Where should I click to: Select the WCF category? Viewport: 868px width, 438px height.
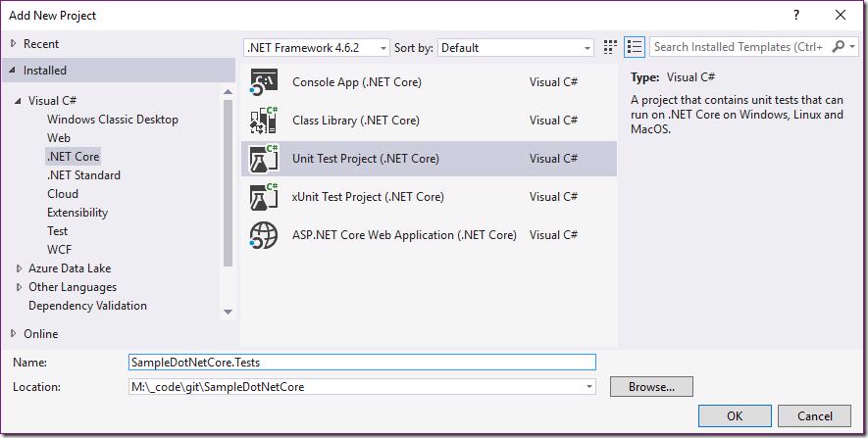click(x=59, y=250)
